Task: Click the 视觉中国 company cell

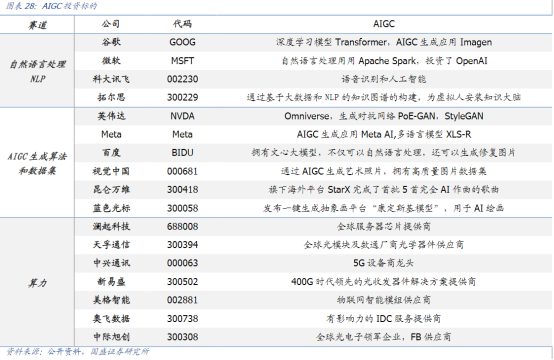Action: point(111,171)
